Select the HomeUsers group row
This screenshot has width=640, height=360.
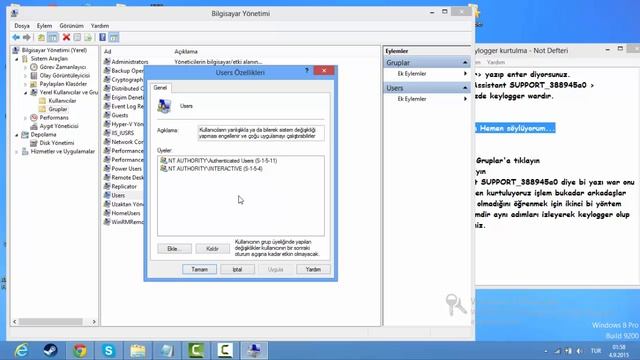(x=122, y=213)
